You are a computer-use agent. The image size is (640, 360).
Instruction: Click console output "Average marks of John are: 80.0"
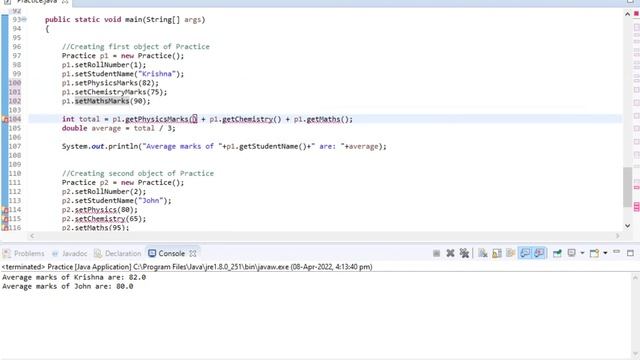click(x=68, y=287)
